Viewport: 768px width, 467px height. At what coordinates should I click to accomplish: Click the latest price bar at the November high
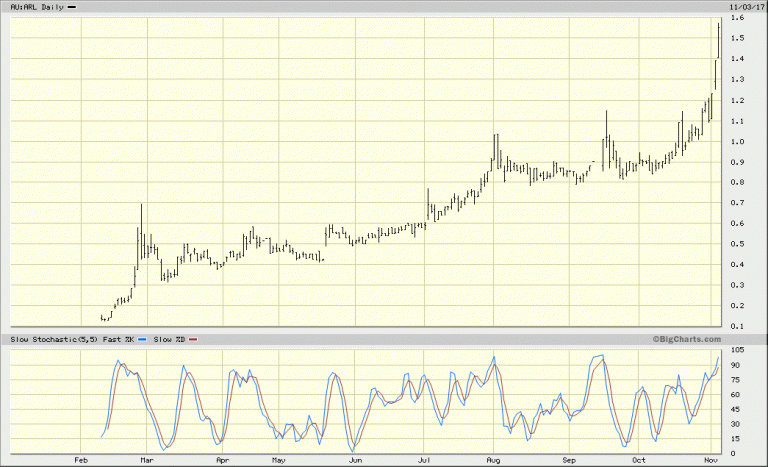(719, 40)
